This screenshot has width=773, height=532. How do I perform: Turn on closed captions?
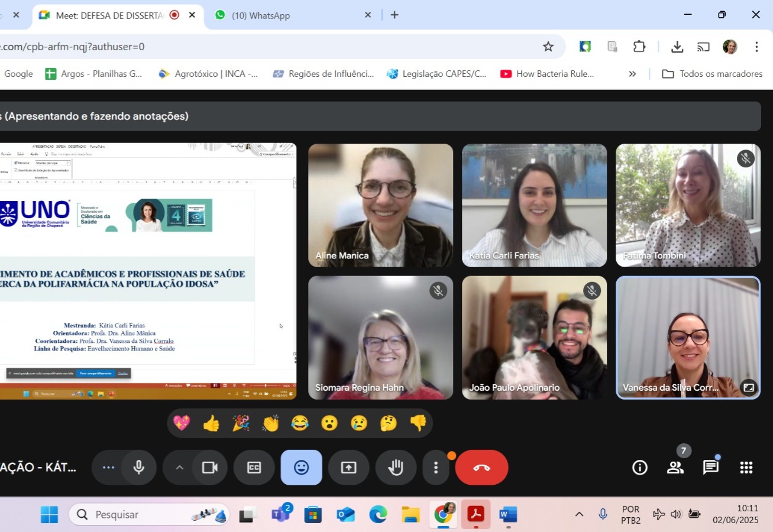(x=254, y=468)
